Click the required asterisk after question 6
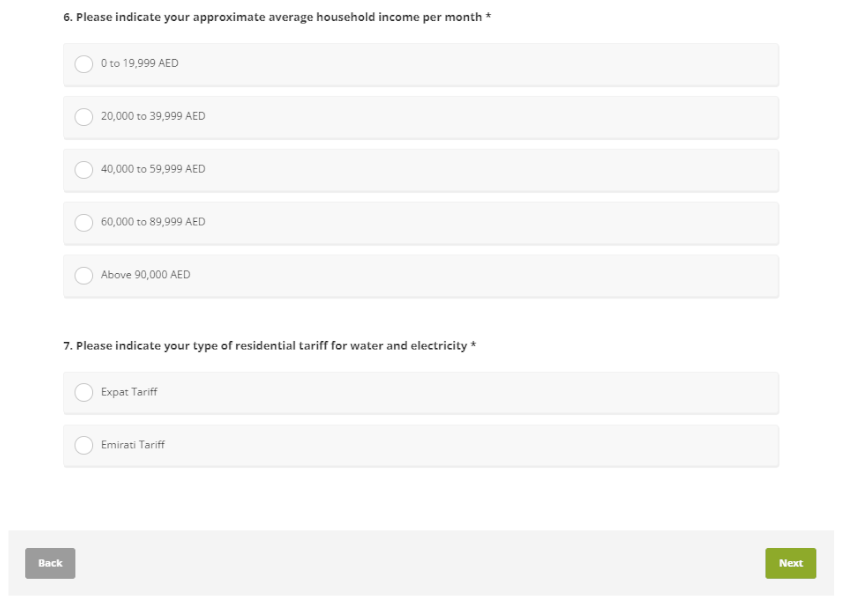Image resolution: width=841 pixels, height=602 pixels. [x=488, y=16]
